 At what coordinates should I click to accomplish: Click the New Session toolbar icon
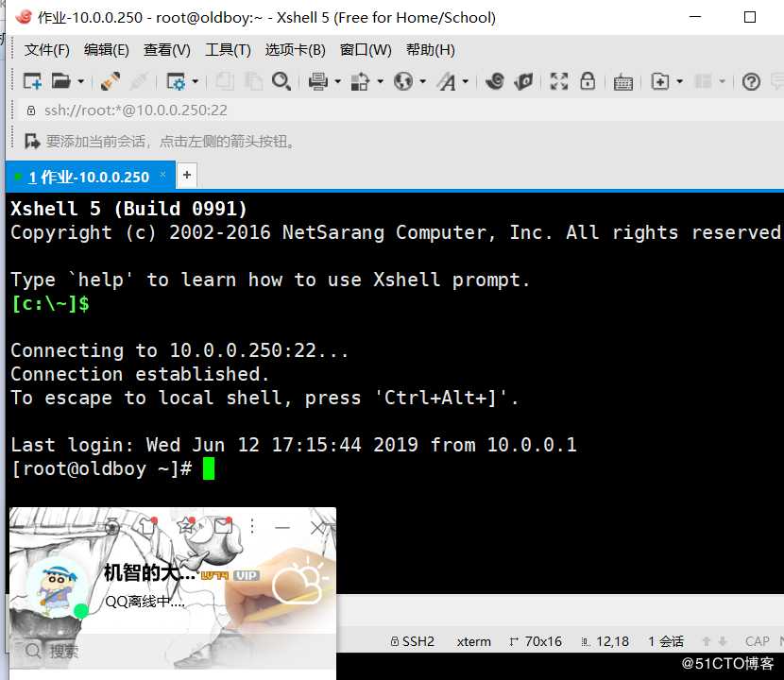point(32,81)
